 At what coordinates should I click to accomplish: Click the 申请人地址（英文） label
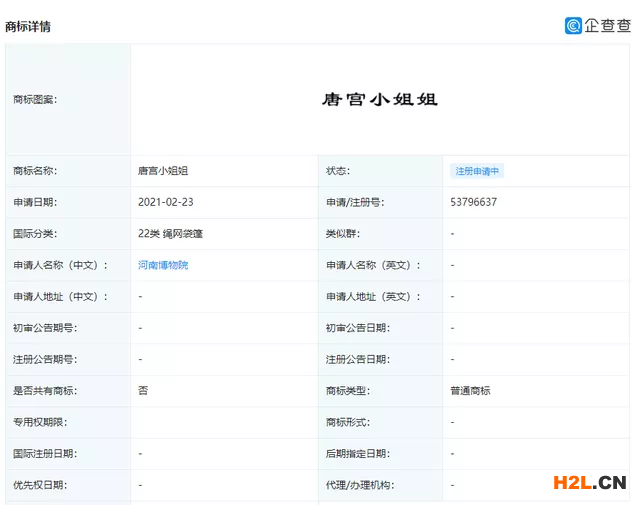373,297
